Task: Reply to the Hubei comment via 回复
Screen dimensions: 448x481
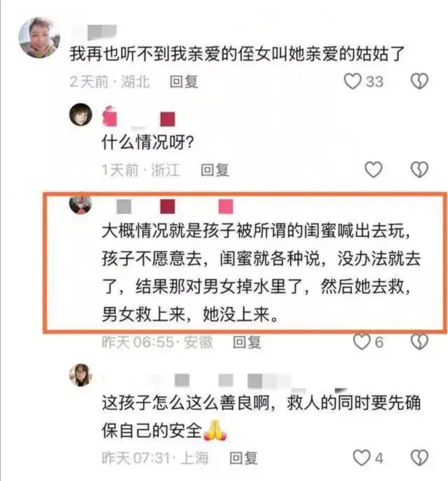Action: point(184,82)
